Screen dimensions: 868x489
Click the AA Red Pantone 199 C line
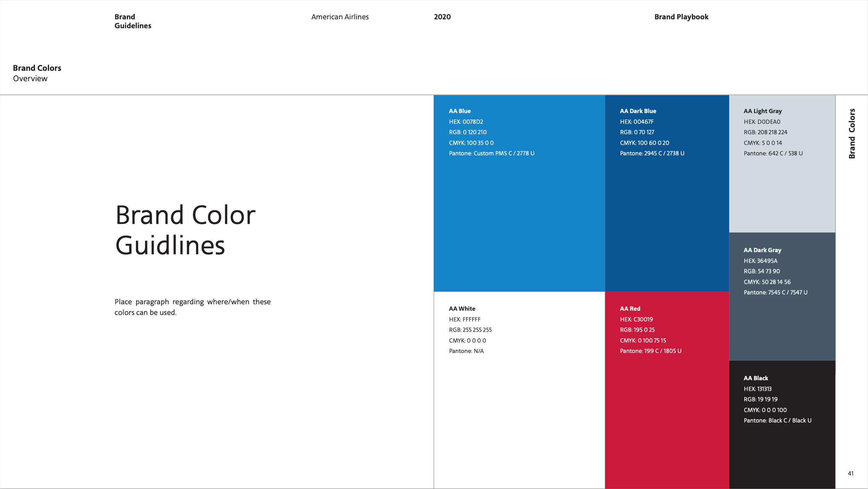pos(650,351)
